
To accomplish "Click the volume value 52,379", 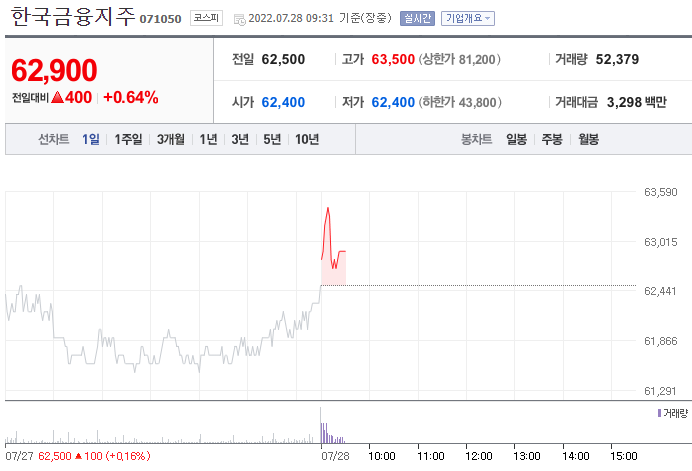I will (617, 59).
